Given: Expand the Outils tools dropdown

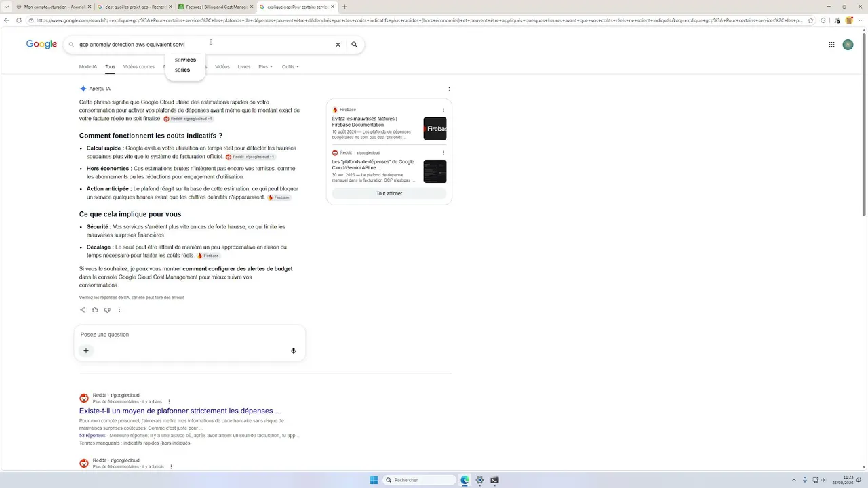Looking at the screenshot, I should 290,67.
